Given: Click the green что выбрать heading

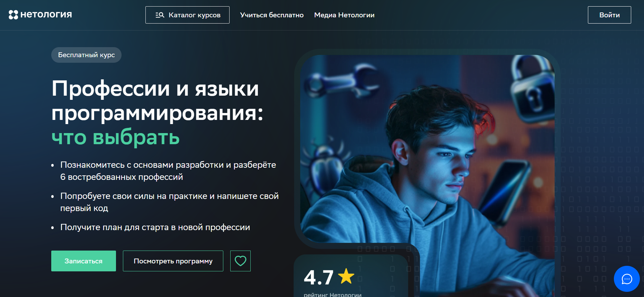Looking at the screenshot, I should click(115, 137).
